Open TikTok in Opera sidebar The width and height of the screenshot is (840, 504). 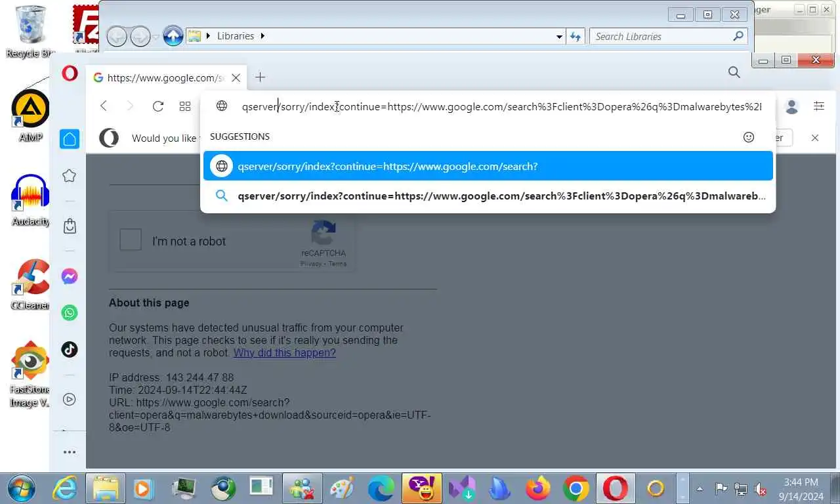70,349
